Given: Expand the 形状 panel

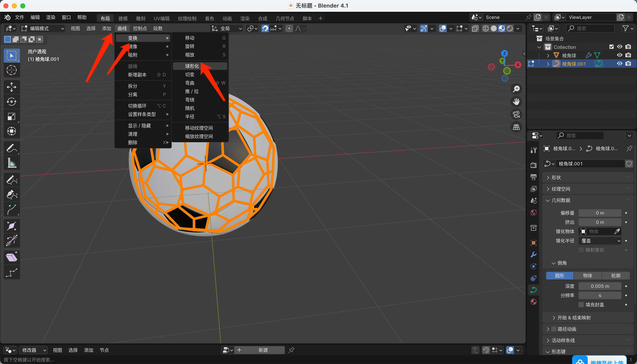Looking at the screenshot, I should [x=556, y=178].
